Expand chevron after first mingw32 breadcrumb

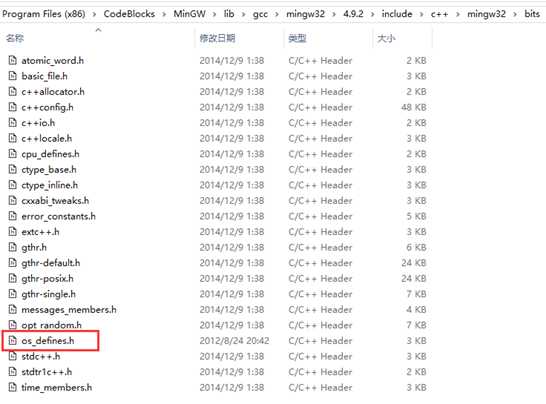(334, 15)
